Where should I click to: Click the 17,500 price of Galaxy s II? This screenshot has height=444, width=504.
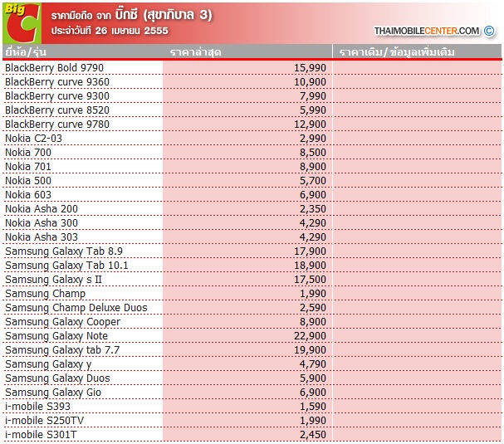tap(311, 280)
